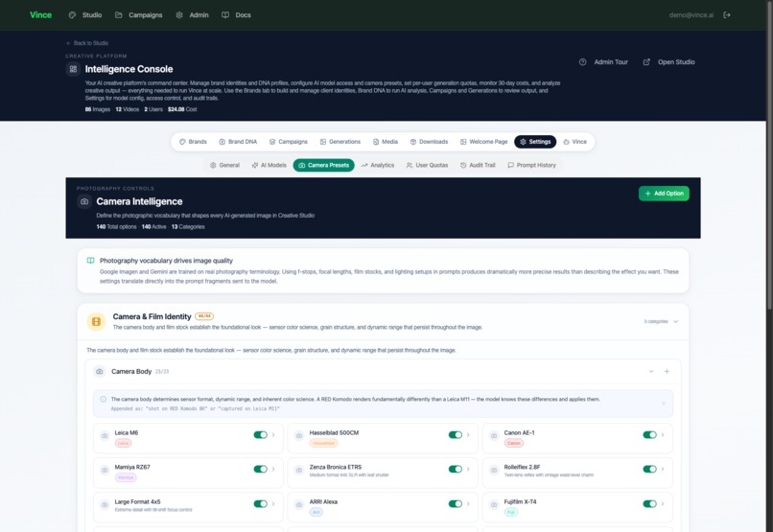
Task: Click the Intelligence Console header icon
Action: (x=73, y=69)
